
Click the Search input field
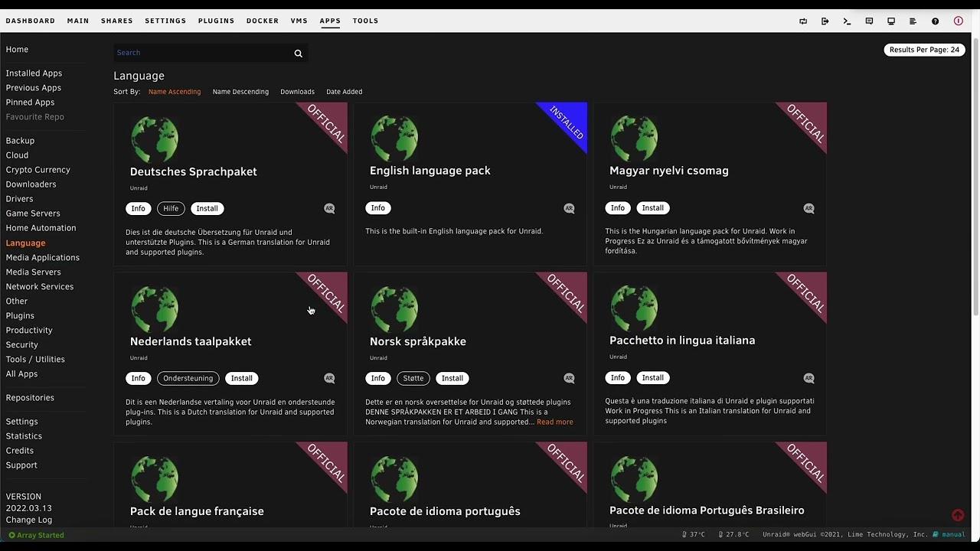coord(203,53)
